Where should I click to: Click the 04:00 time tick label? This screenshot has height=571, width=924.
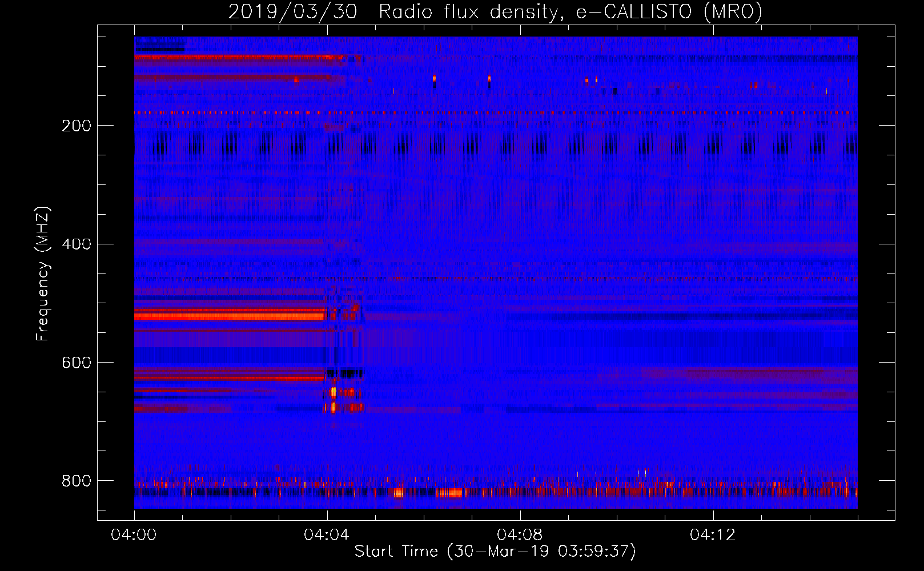pyautogui.click(x=134, y=535)
